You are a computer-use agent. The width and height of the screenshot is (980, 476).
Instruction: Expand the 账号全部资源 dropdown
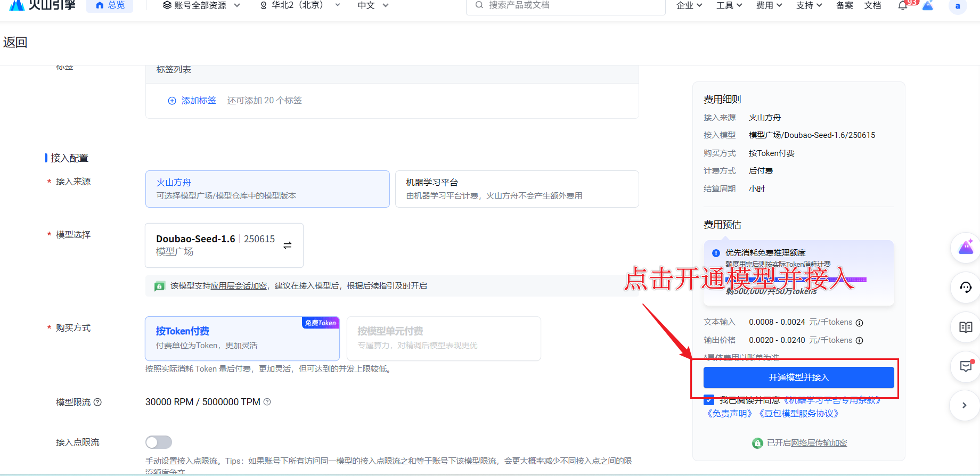pos(201,5)
